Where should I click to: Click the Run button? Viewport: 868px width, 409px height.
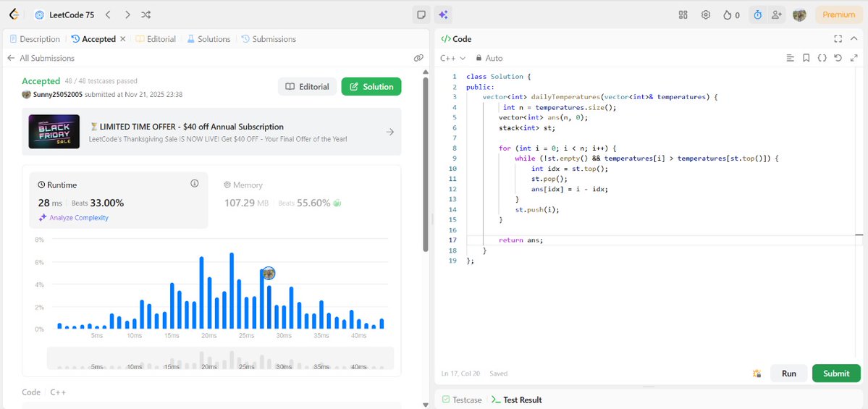[x=789, y=374]
